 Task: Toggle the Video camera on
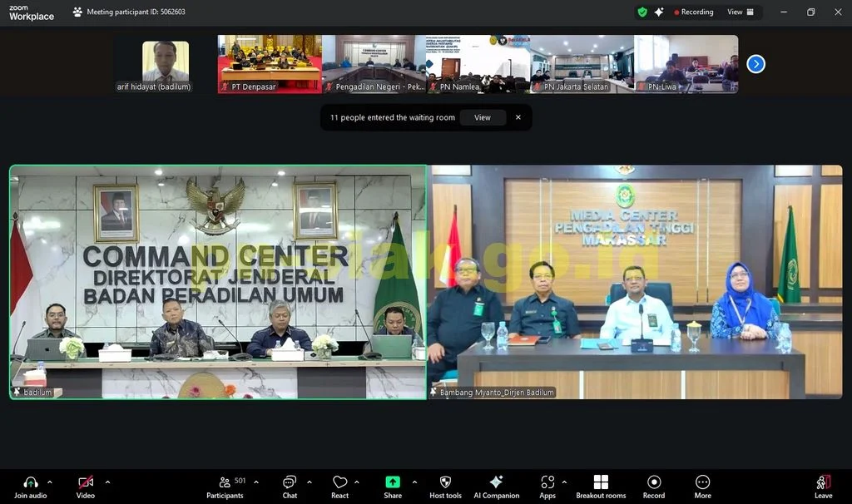86,487
